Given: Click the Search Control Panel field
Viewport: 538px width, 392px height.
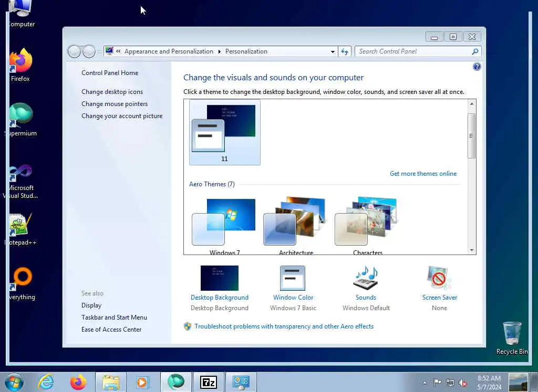Looking at the screenshot, I should pos(413,51).
